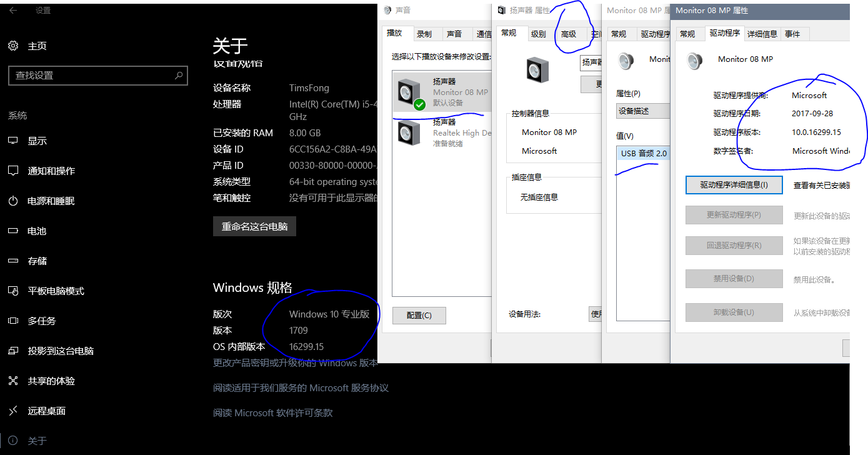
Task: Switch to the 高级 tab
Action: pos(570,34)
